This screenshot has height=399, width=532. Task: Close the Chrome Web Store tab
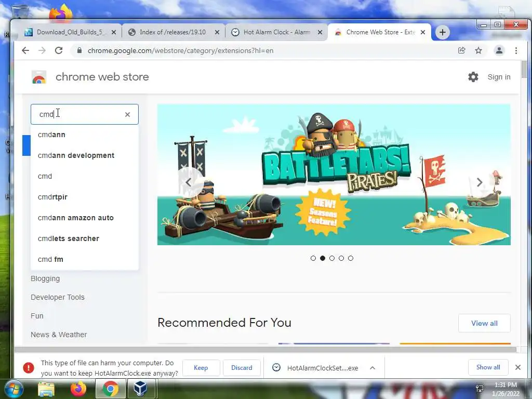[x=423, y=32]
